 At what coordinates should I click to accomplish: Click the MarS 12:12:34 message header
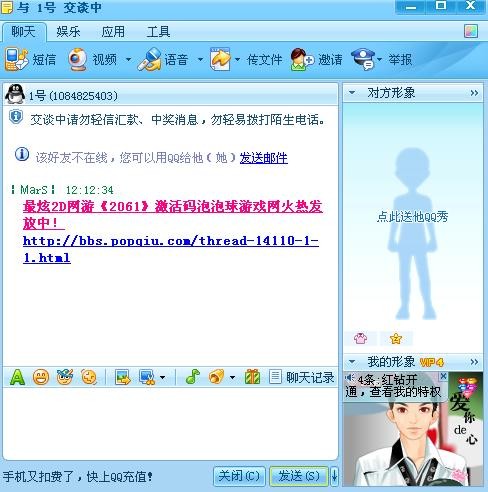62,190
